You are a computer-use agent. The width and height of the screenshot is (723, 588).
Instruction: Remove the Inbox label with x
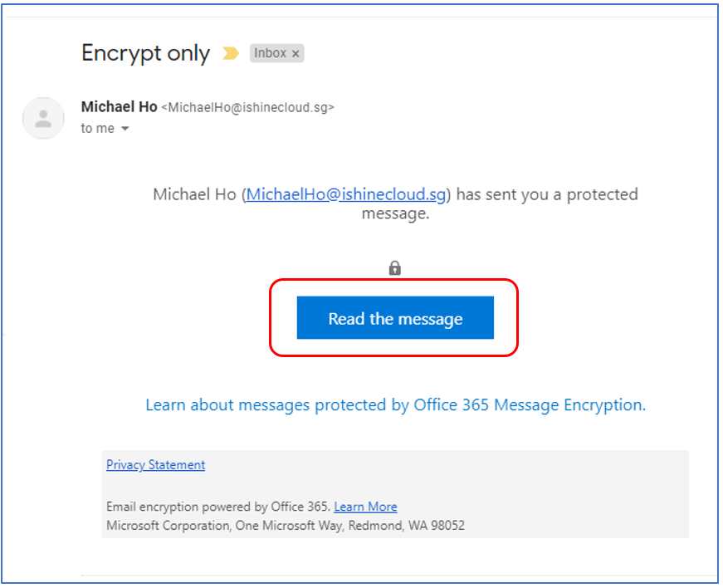[x=296, y=53]
